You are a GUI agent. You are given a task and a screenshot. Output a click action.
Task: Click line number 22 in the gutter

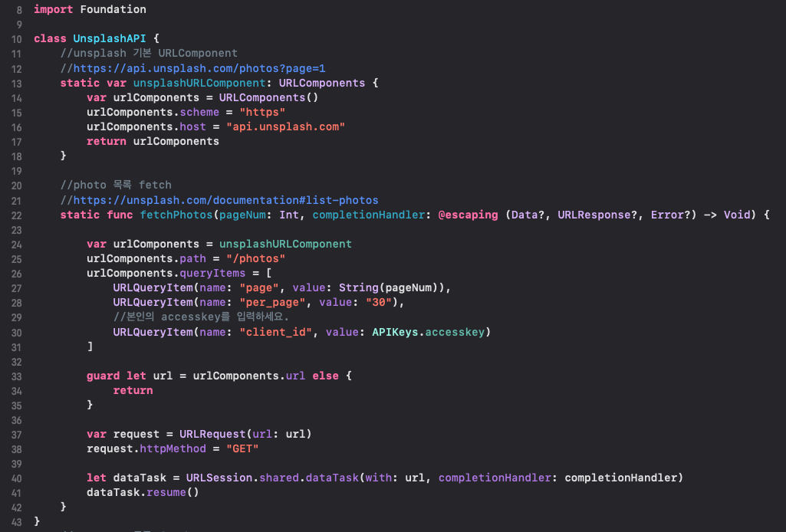coord(17,215)
